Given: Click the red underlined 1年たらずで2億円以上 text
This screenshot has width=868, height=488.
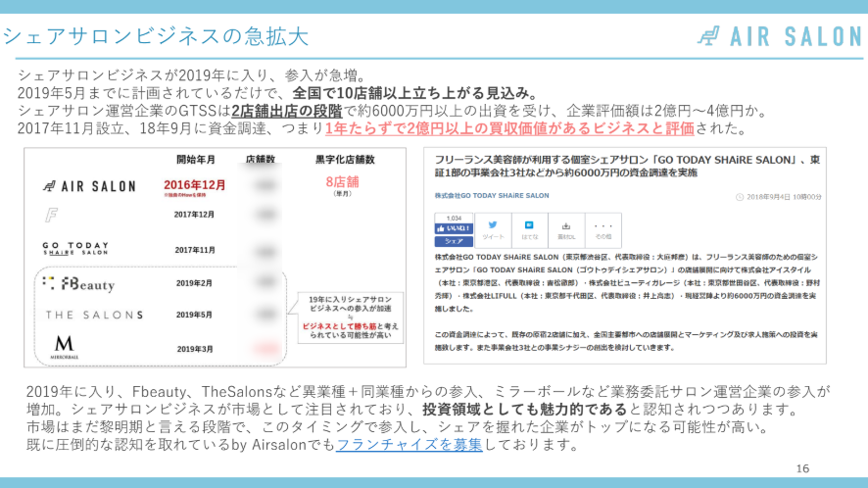Looking at the screenshot, I should tap(509, 128).
